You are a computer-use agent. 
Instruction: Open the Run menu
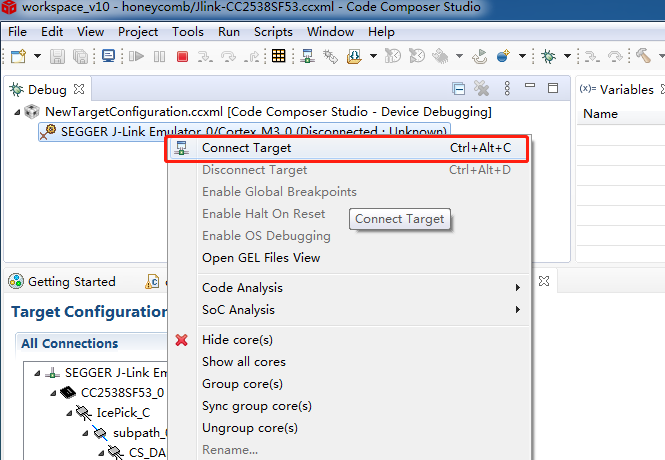click(229, 32)
